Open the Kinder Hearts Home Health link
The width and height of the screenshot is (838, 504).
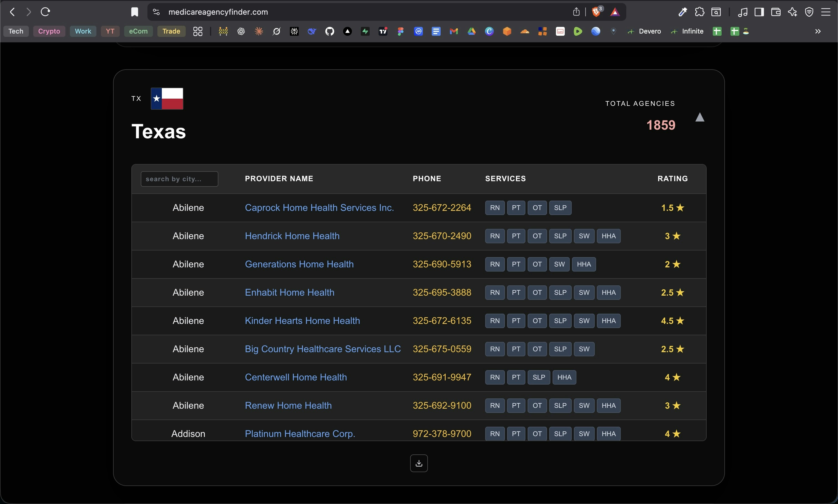point(302,320)
